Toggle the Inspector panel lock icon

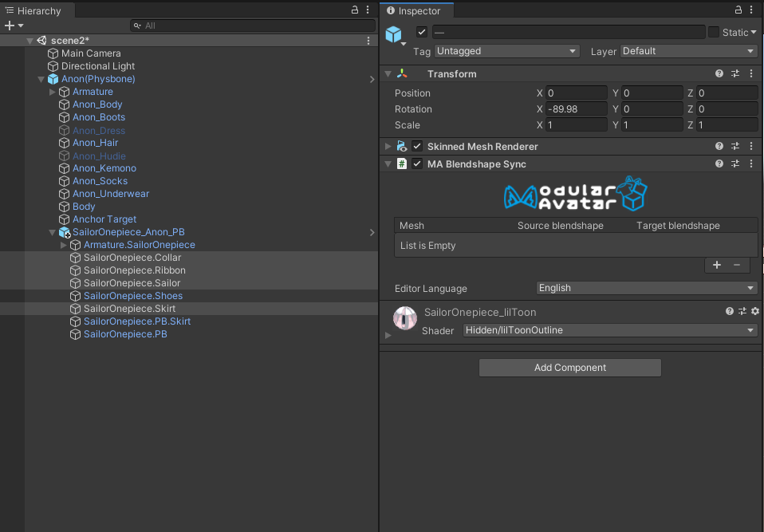click(738, 10)
